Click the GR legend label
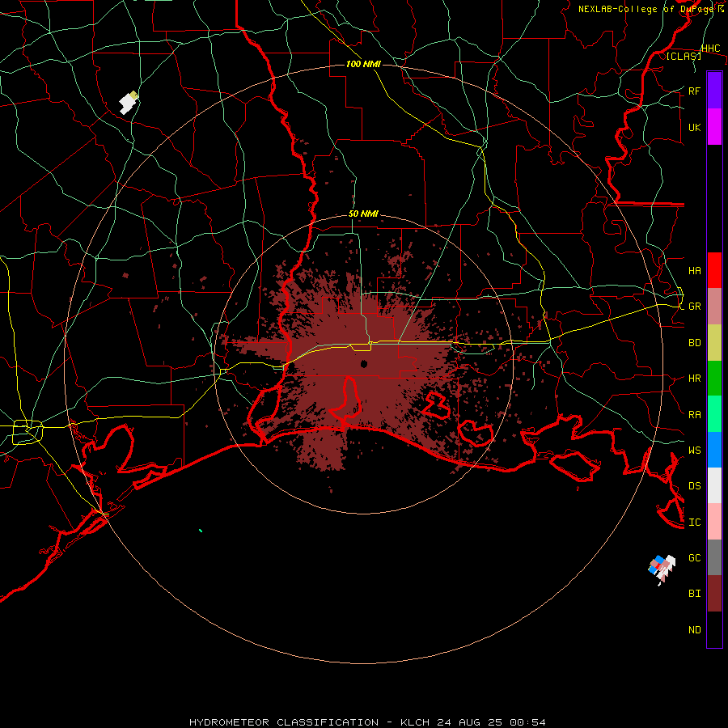This screenshot has height=728, width=728. pyautogui.click(x=694, y=306)
